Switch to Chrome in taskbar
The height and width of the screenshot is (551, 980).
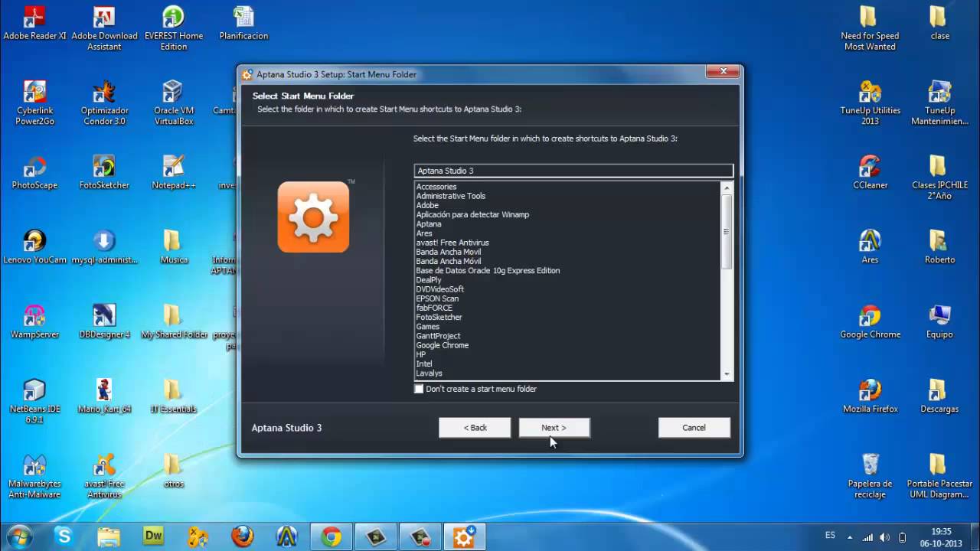click(x=332, y=536)
